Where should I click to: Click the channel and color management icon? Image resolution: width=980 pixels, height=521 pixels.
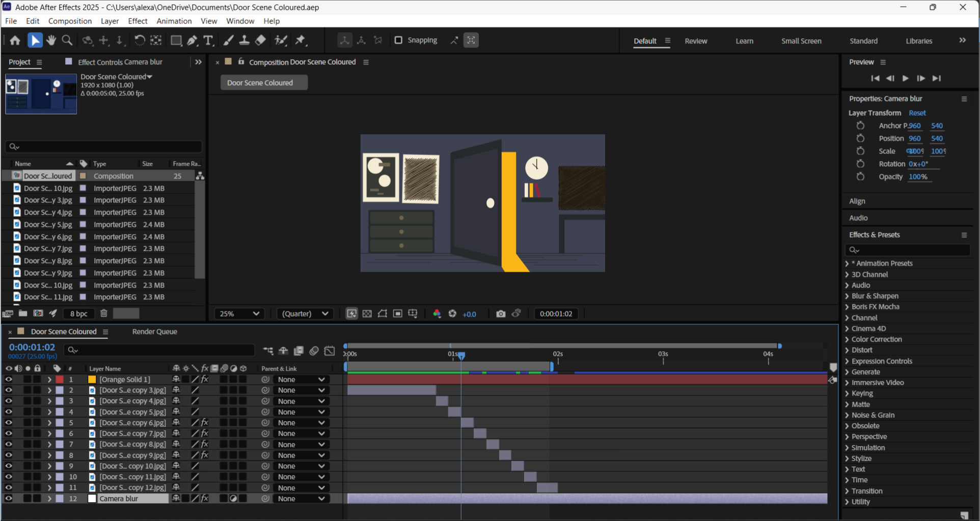pos(437,314)
